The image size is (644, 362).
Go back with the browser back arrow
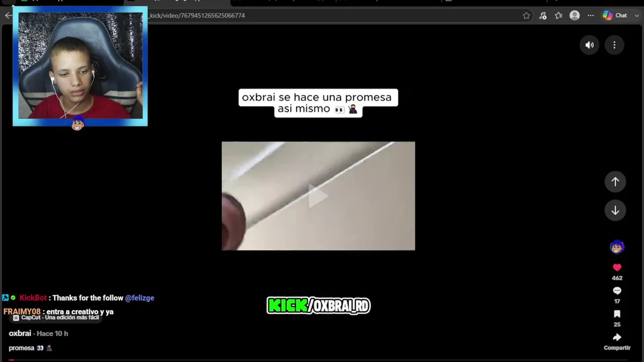(x=8, y=16)
